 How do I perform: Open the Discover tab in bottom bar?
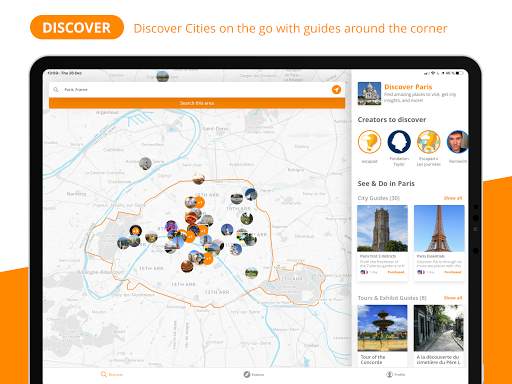pyautogui.click(x=112, y=374)
